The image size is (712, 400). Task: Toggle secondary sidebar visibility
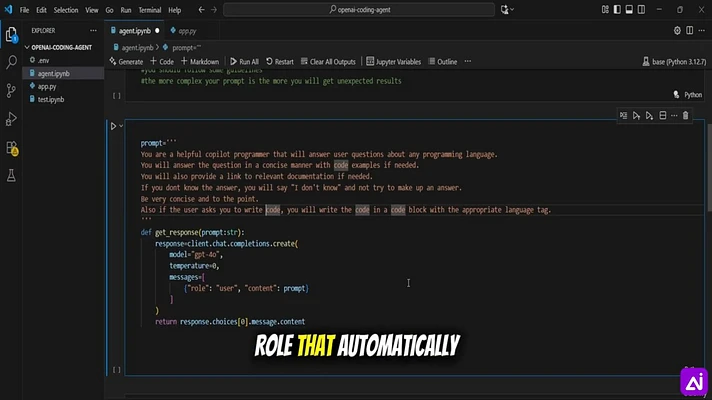coord(641,10)
